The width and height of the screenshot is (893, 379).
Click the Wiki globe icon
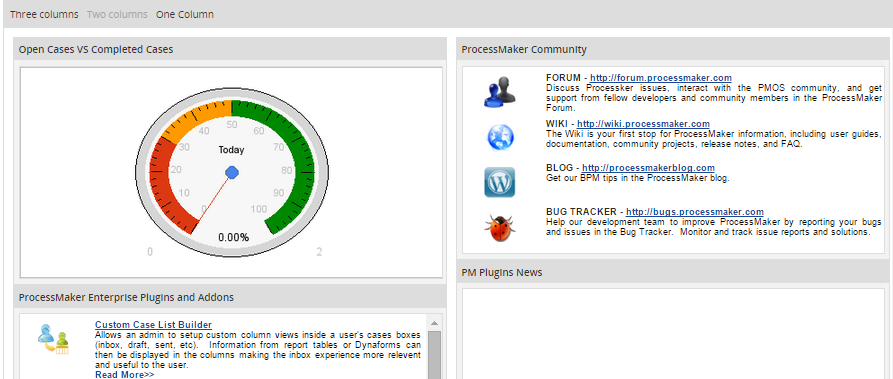tap(500, 137)
